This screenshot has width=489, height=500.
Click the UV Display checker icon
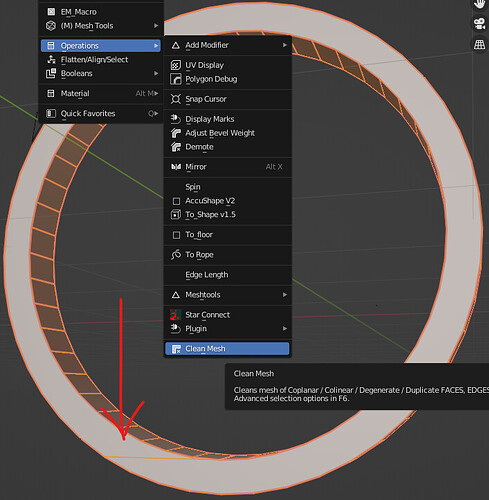click(176, 65)
